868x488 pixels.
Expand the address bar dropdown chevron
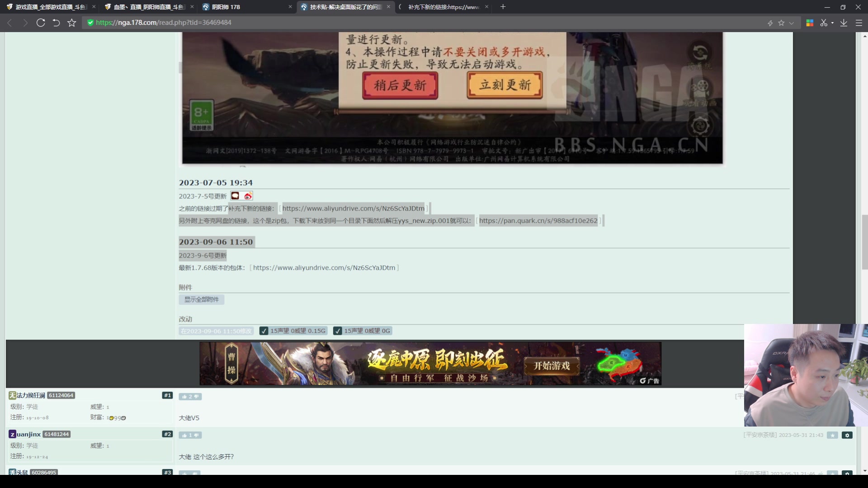tap(792, 23)
